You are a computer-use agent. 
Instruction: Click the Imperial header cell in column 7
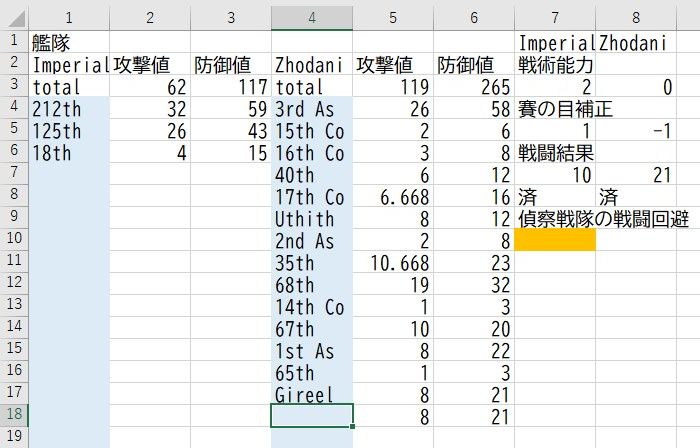point(555,42)
